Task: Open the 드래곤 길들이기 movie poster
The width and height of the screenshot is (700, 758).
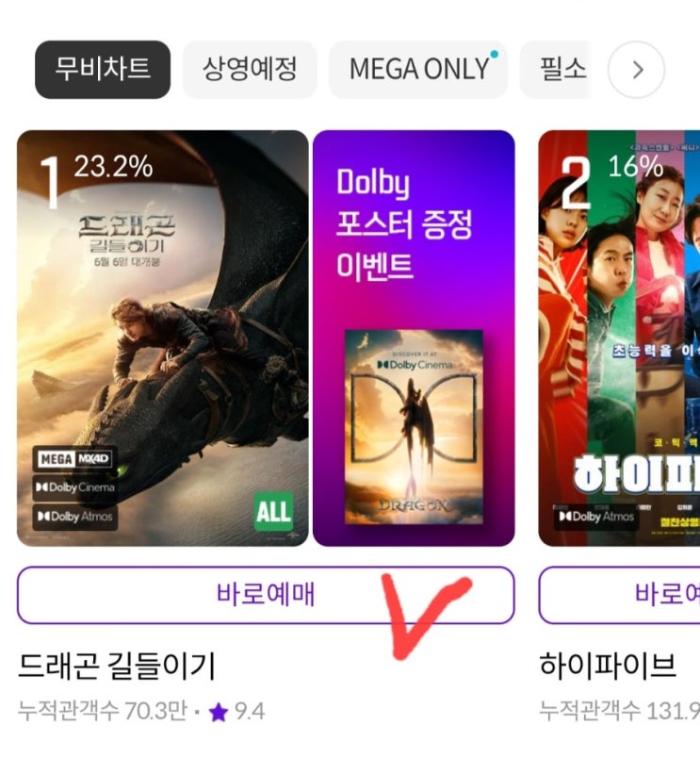Action: (x=162, y=338)
